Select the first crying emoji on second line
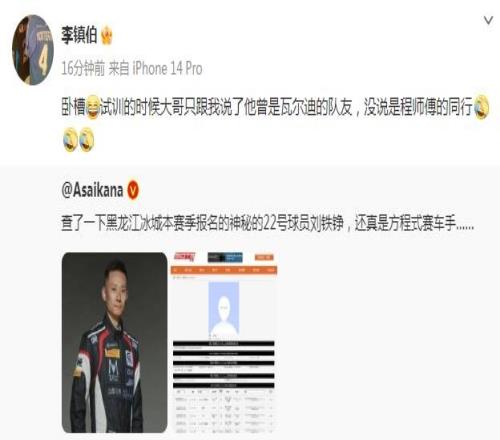The image size is (500, 440). 70,140
